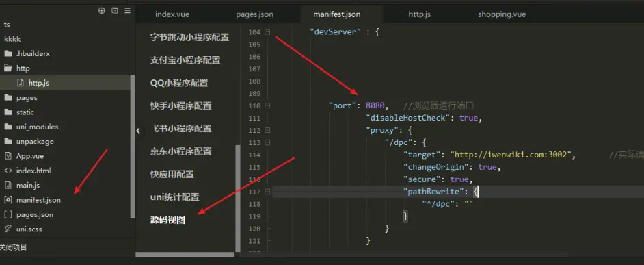Click line number 119 in the gutter
This screenshot has height=265, width=644.
point(254,216)
